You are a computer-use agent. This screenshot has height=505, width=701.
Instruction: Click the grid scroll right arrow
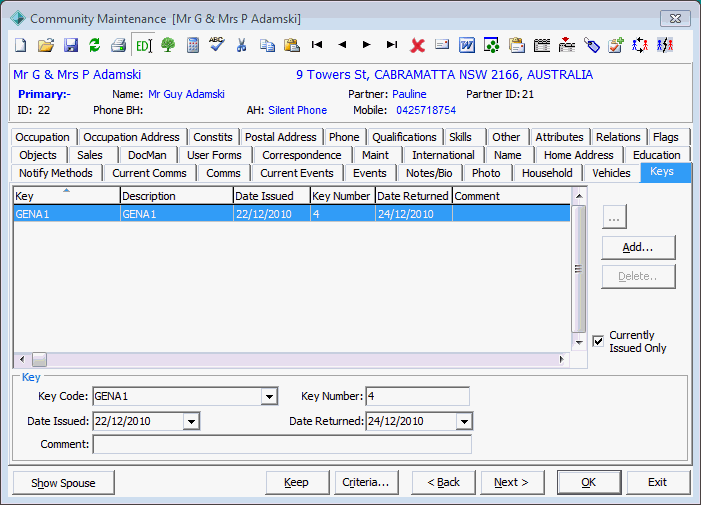[x=562, y=359]
